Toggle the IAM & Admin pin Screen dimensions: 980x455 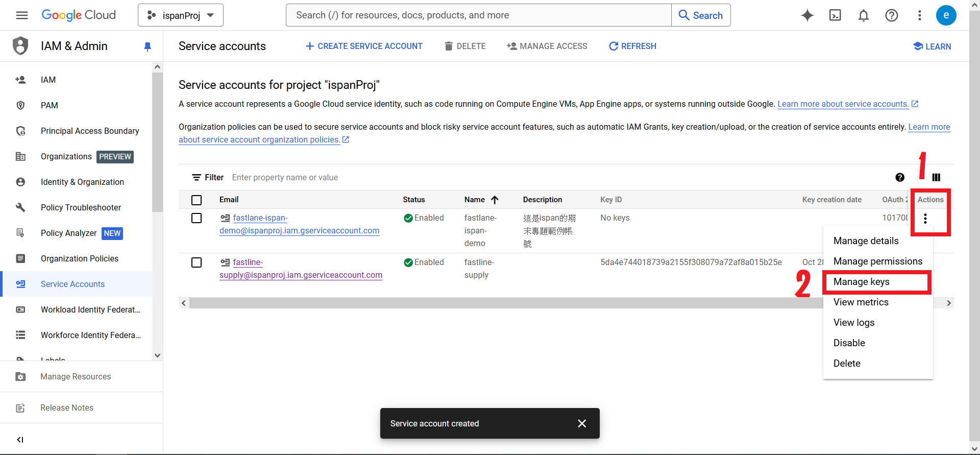[x=148, y=46]
